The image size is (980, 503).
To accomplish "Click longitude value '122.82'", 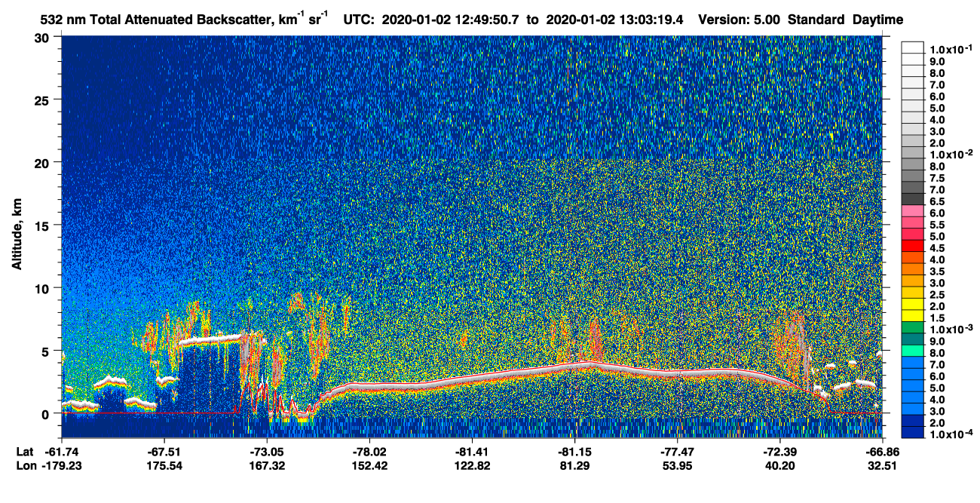I will coord(471,466).
